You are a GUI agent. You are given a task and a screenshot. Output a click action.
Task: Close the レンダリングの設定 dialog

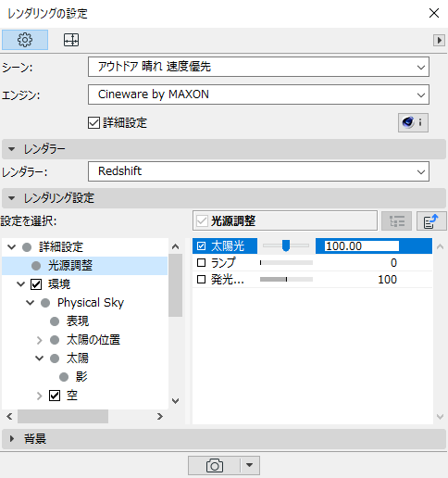[x=434, y=13]
